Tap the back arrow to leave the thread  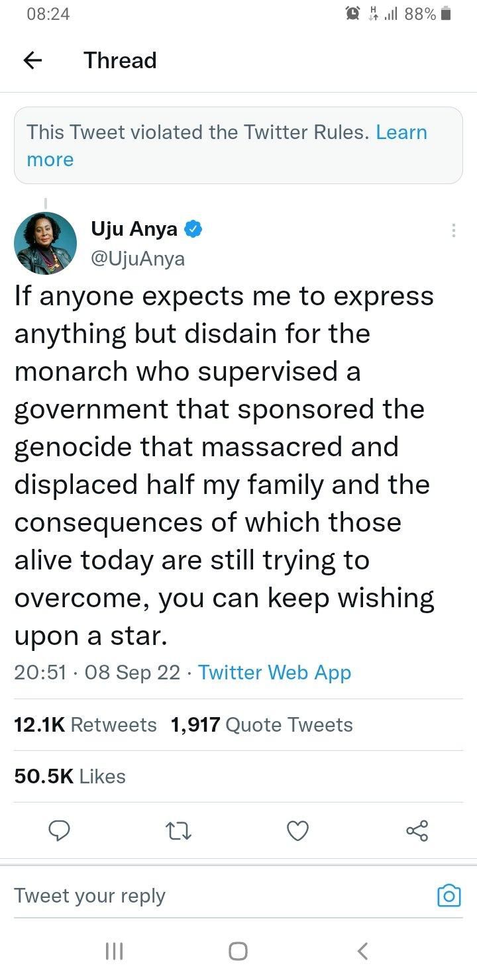click(x=32, y=60)
